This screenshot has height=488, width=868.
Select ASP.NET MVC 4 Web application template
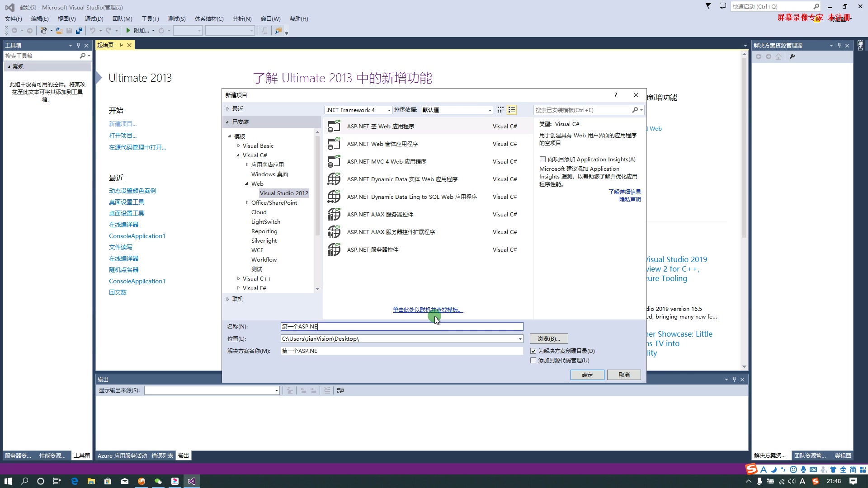[x=428, y=161]
